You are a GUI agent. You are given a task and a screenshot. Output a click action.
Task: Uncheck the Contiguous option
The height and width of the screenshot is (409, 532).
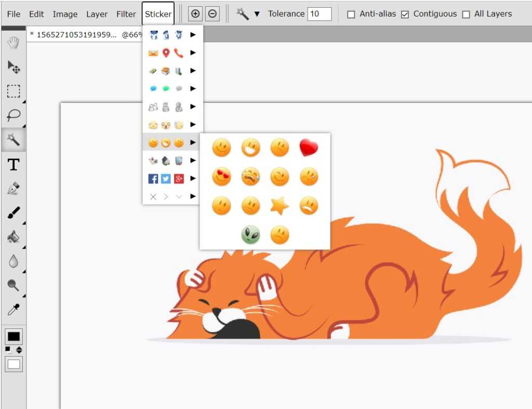[x=405, y=15]
